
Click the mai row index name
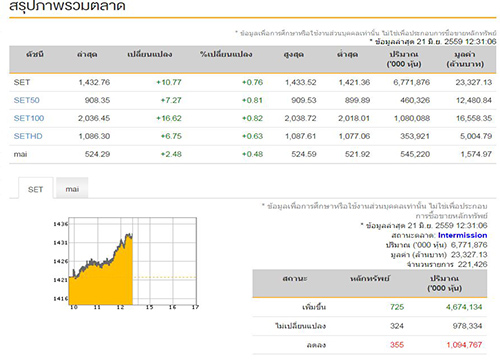tap(20, 154)
